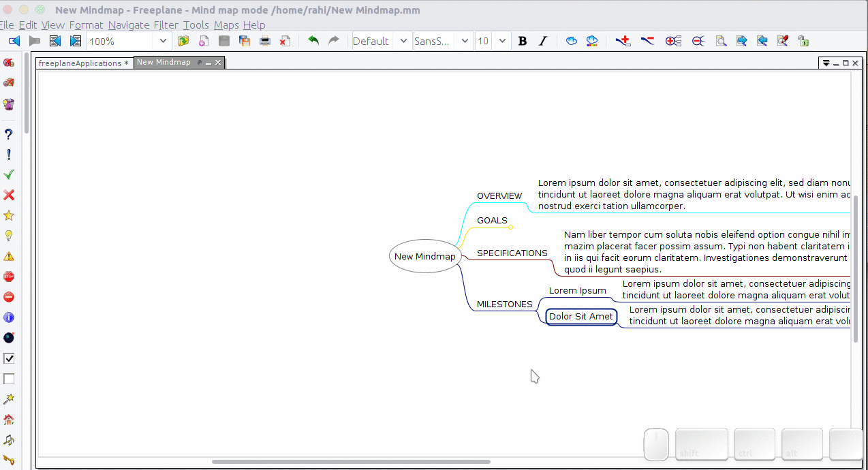Add question mark icon to node
Screen dimensions: 868x470
[9, 134]
